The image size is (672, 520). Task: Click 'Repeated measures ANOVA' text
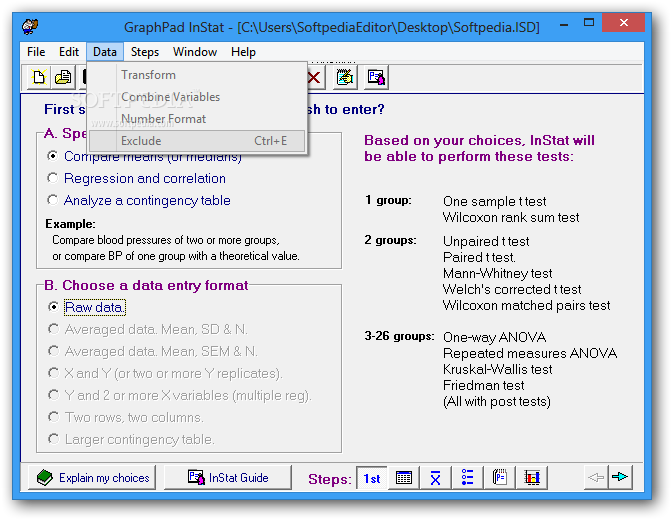[x=530, y=353]
